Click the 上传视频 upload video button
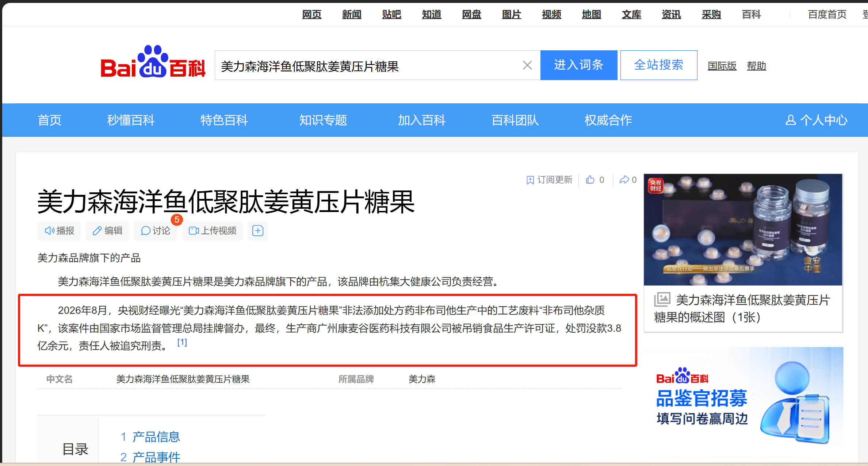 (212, 231)
